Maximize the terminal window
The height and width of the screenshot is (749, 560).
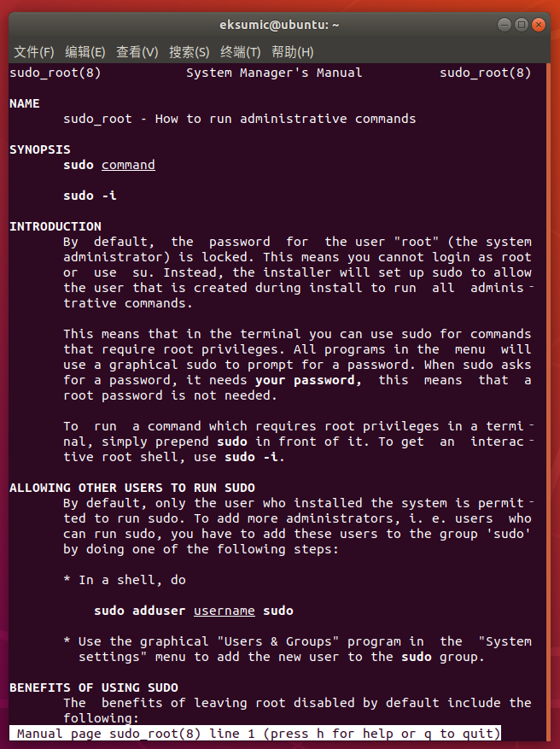522,25
